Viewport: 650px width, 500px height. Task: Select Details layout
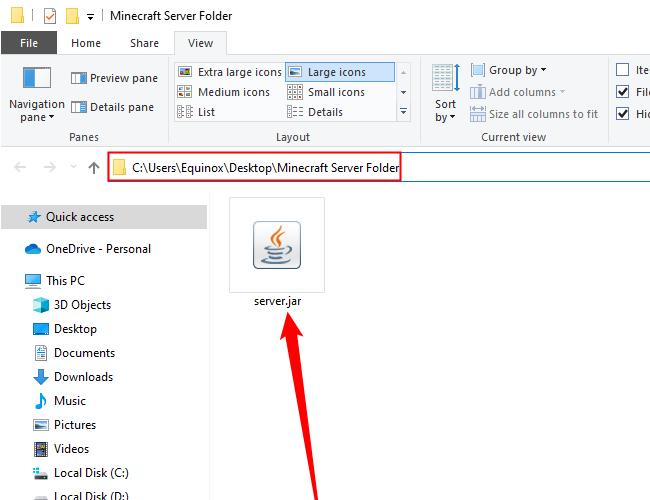point(315,112)
